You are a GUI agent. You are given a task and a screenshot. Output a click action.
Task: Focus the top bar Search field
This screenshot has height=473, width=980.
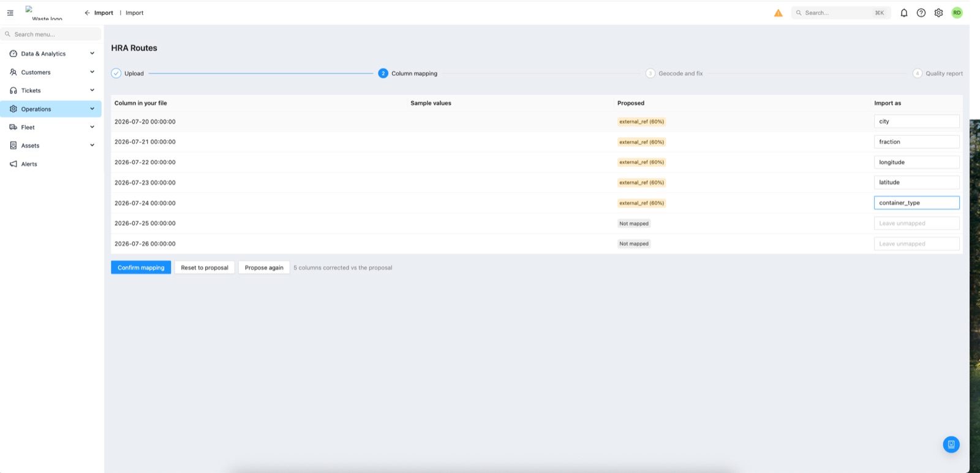[840, 13]
